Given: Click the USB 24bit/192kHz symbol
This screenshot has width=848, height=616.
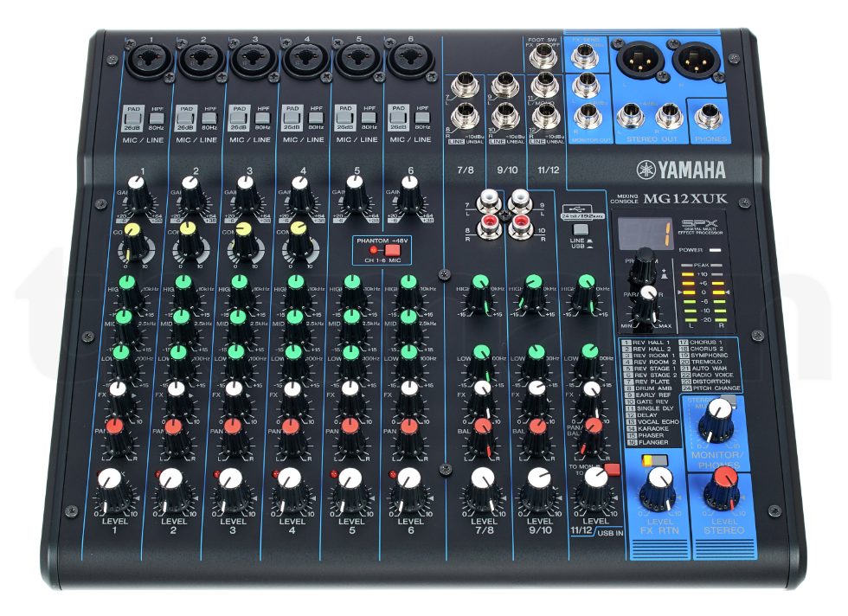Looking at the screenshot, I should (x=581, y=212).
